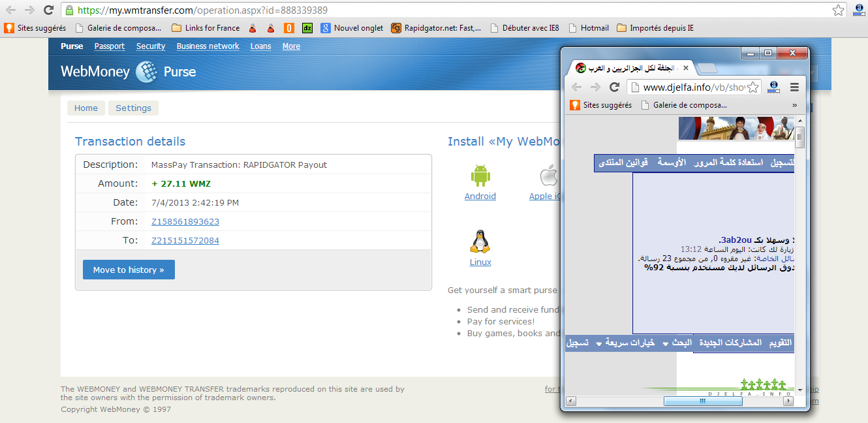Viewport: 868px width, 423px height.
Task: Click MassPay Transaction: RAPIDGATOR Payout text
Action: [239, 165]
